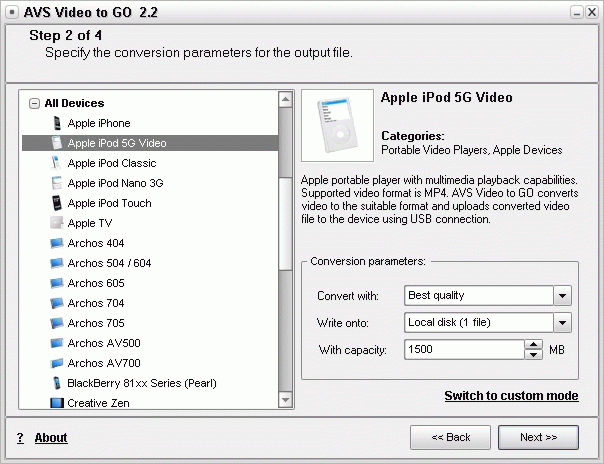Increase capacity with up spinner arrow
The image size is (604, 464).
(534, 345)
